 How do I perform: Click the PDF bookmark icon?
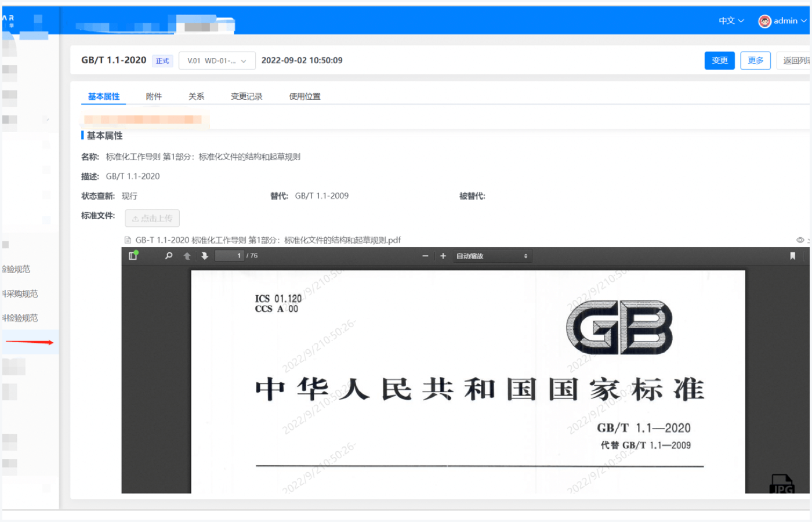(x=792, y=256)
